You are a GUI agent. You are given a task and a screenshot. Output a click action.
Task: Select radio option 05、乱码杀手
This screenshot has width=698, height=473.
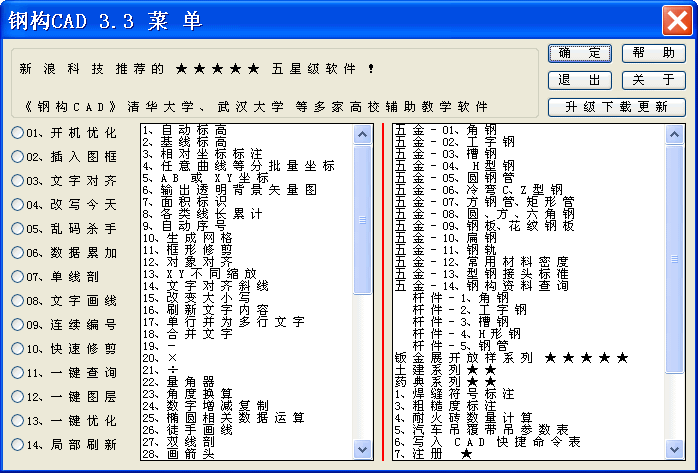64,229
